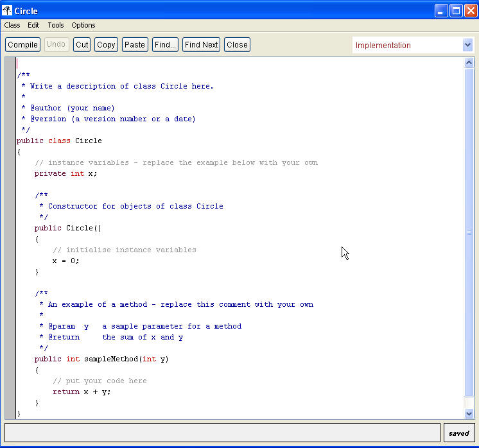Open the Edit menu
Screen dimensions: 479x448
pos(33,25)
